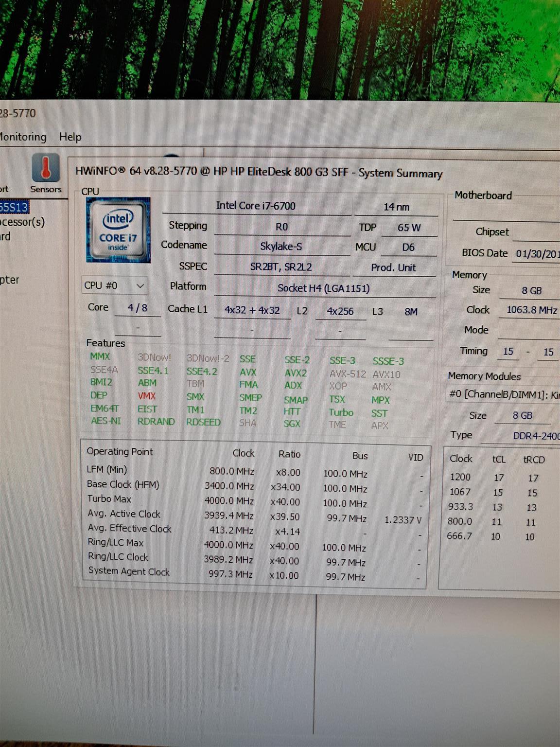Click the AVX2 feature label
This screenshot has width=560, height=747.
click(296, 373)
